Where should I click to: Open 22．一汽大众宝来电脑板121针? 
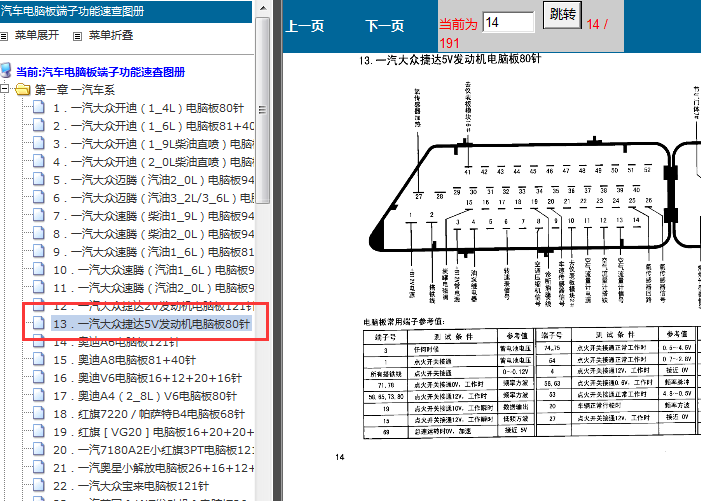[131, 486]
